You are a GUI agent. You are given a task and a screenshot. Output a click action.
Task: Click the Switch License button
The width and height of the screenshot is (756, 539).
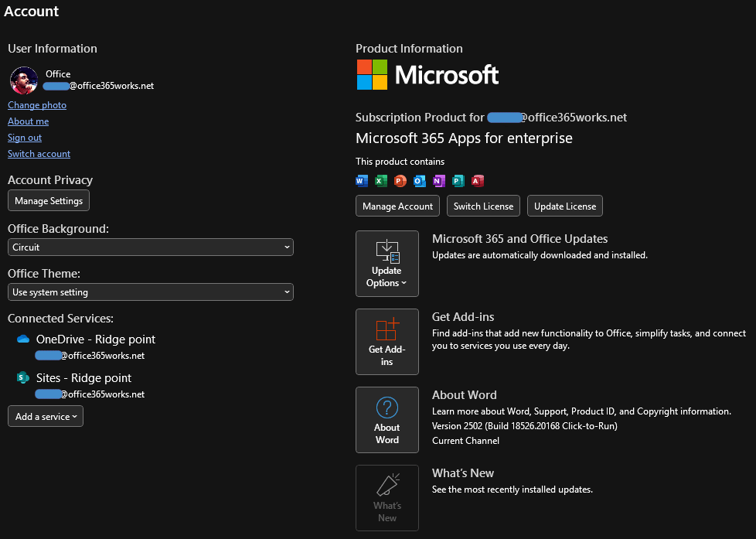point(484,206)
